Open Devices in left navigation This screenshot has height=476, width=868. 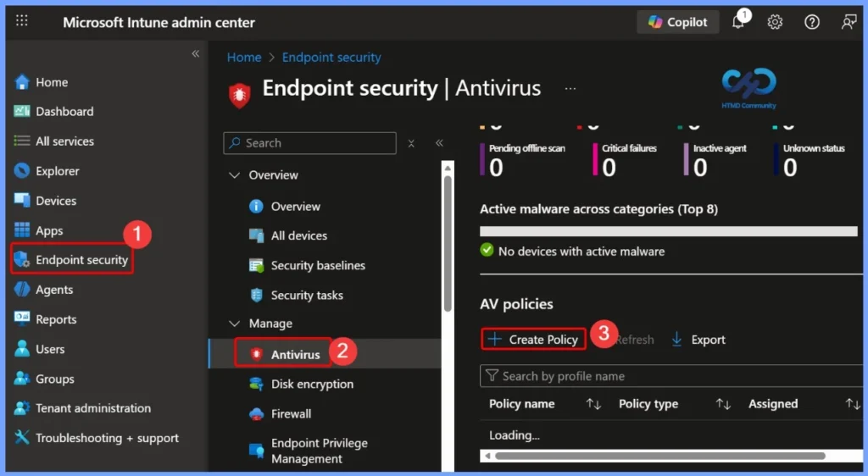tap(45, 202)
